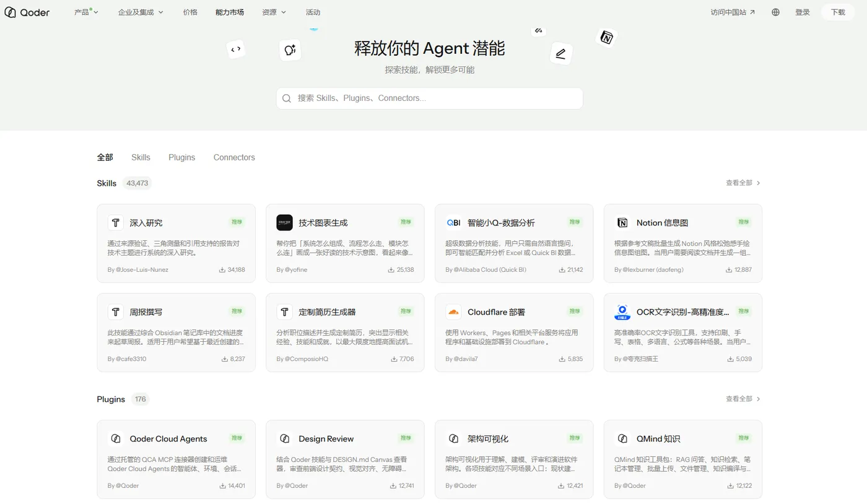The width and height of the screenshot is (867, 504).
Task: Open 查看全部 for the Plugins section
Action: [x=743, y=399]
